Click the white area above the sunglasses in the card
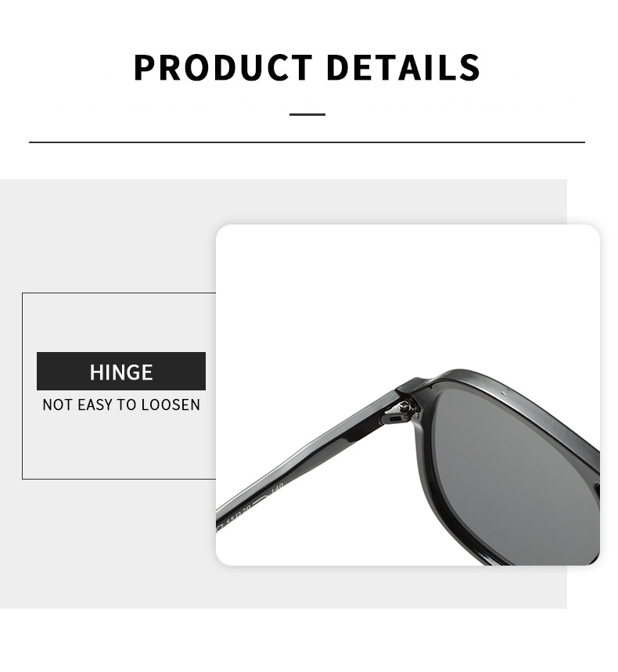This screenshot has height=672, width=618. point(407,292)
